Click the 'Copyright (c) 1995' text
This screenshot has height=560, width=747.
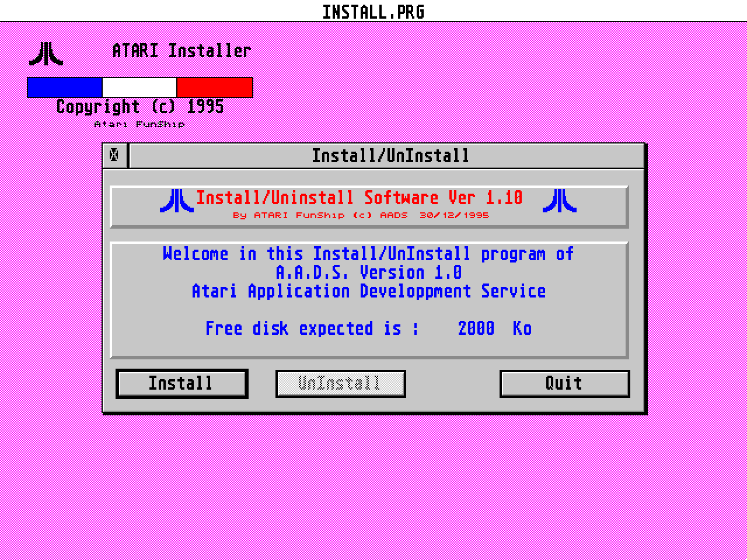(x=140, y=107)
